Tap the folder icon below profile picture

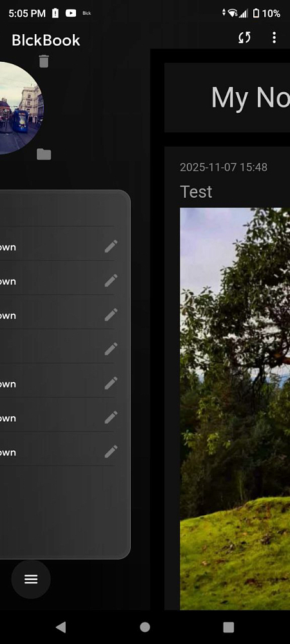point(44,155)
